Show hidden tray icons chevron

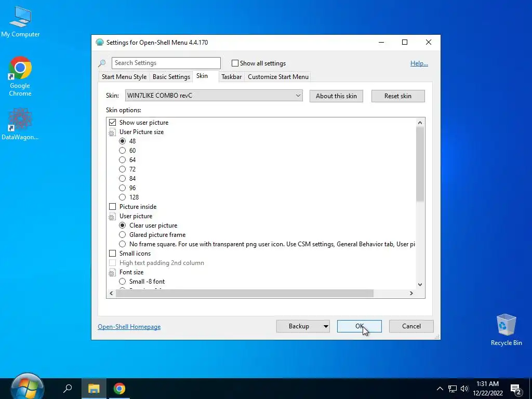440,389
